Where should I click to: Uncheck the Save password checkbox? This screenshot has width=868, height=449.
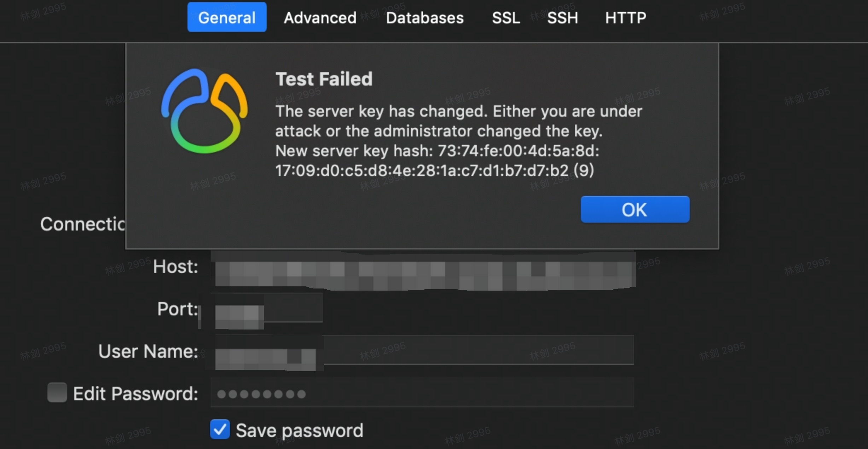220,429
